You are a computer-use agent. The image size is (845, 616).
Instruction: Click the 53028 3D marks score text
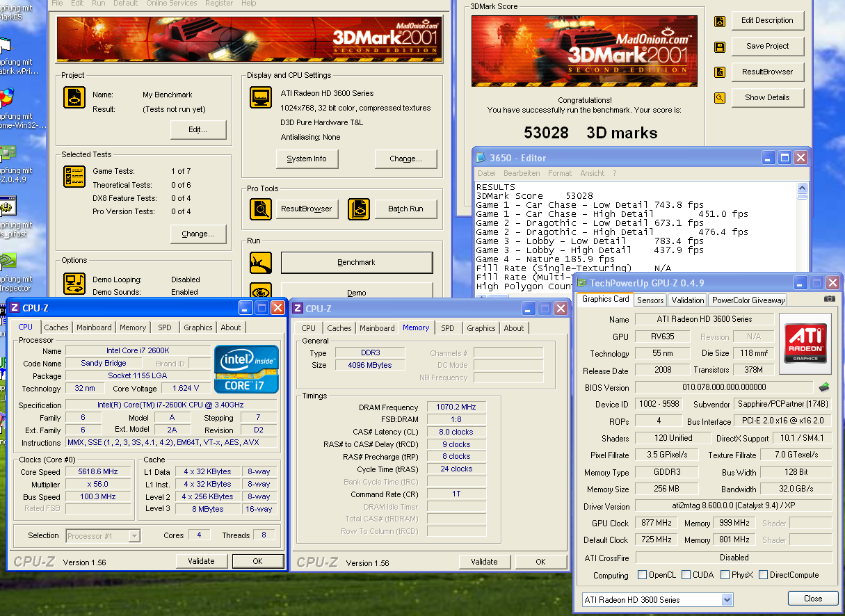coord(590,133)
